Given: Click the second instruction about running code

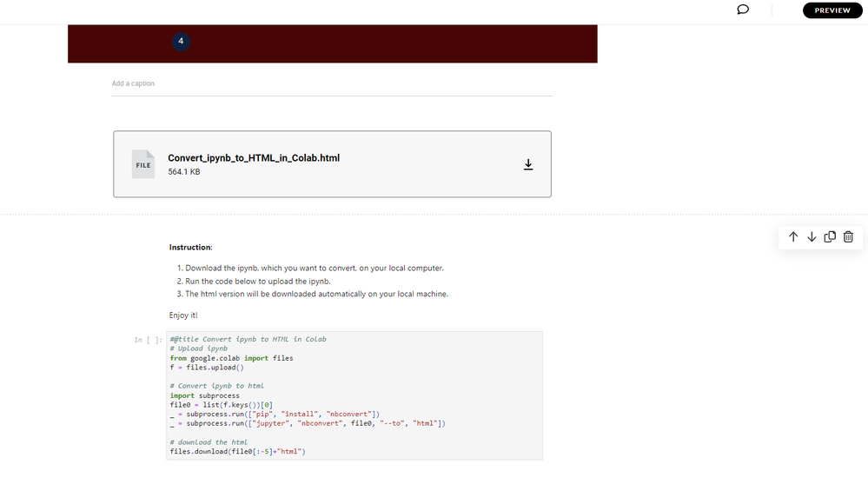Looking at the screenshot, I should [x=257, y=282].
